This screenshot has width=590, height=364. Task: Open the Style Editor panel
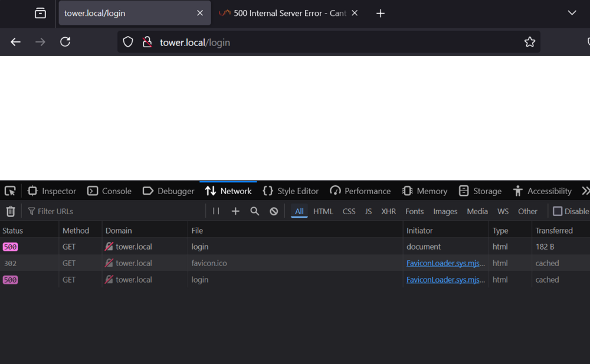coord(291,191)
